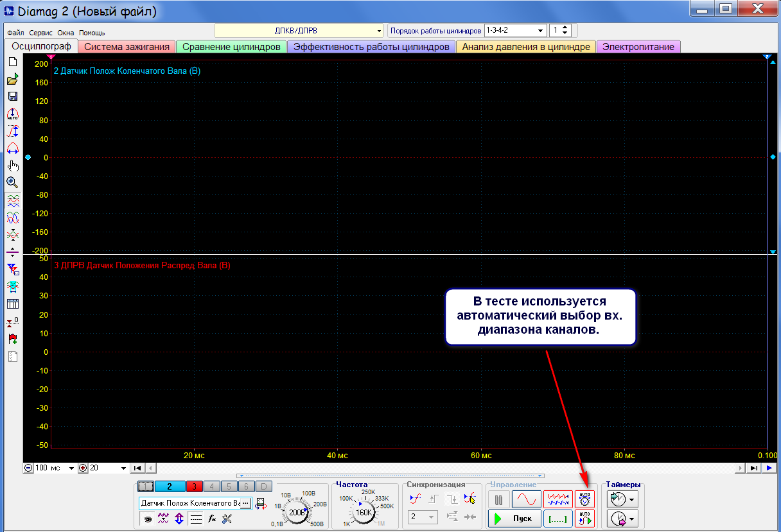This screenshot has height=532, width=781.
Task: Save the recording with floppy disk icon
Action: coord(12,96)
